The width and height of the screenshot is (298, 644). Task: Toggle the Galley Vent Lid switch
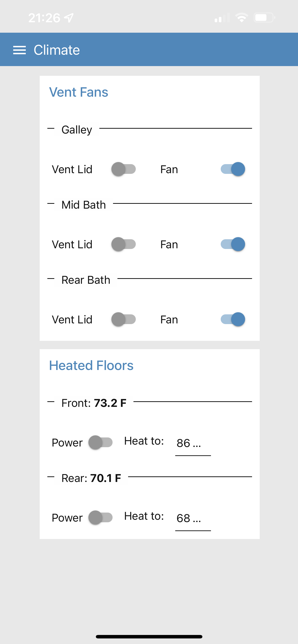[x=124, y=169]
